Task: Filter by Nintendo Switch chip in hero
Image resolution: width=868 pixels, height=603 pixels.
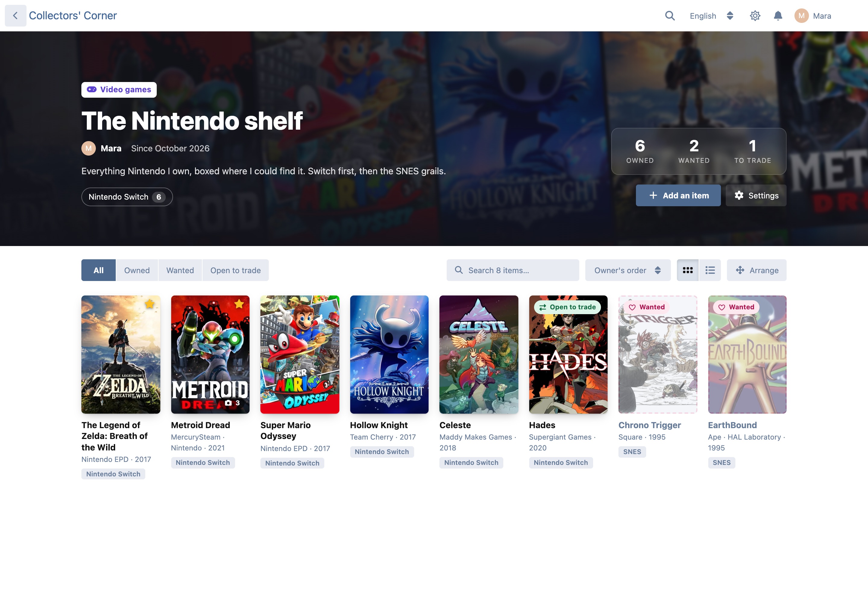Action: click(127, 197)
